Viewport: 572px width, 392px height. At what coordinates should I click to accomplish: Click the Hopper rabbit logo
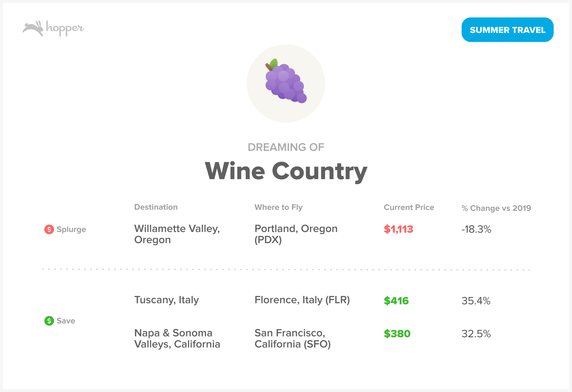(x=33, y=28)
